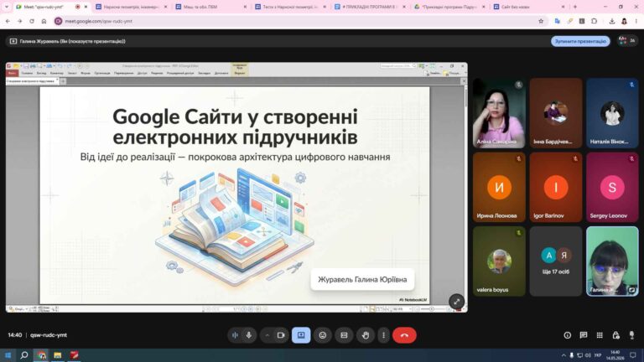Open a new browser tab
Screen dimensions: 644x362
[575, 7]
